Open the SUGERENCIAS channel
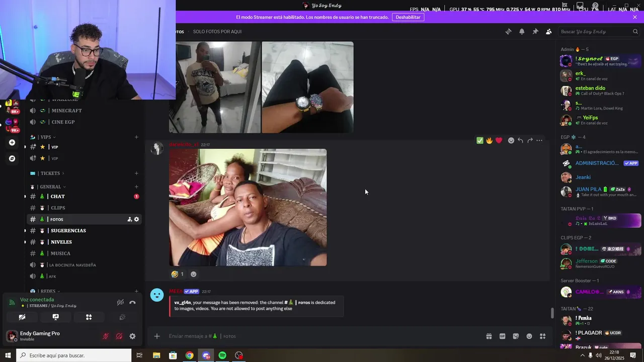Viewport: 644px width, 362px height. pos(84,231)
